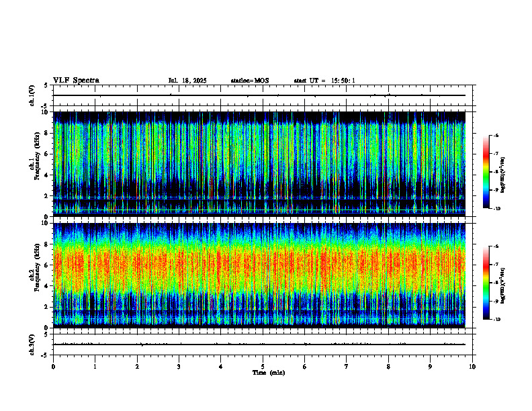532x411 pixels.
Task: Click the ch.1 voltage waveform trace
Action: pos(259,95)
